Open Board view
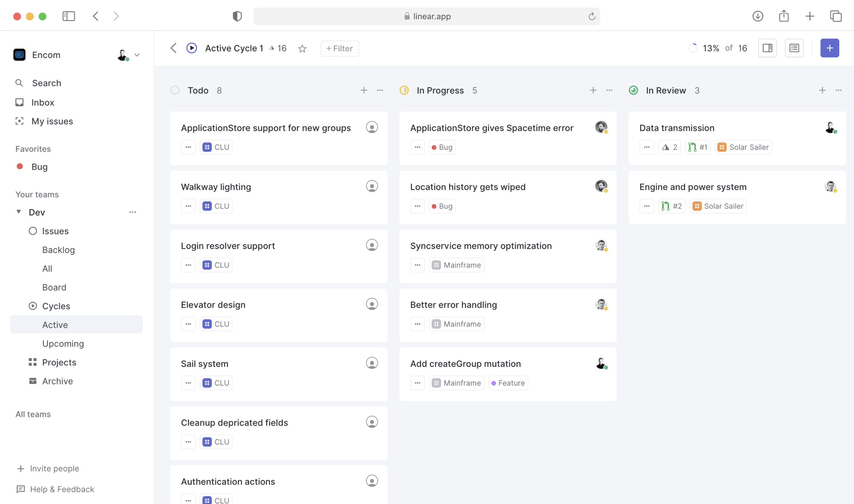 [54, 287]
